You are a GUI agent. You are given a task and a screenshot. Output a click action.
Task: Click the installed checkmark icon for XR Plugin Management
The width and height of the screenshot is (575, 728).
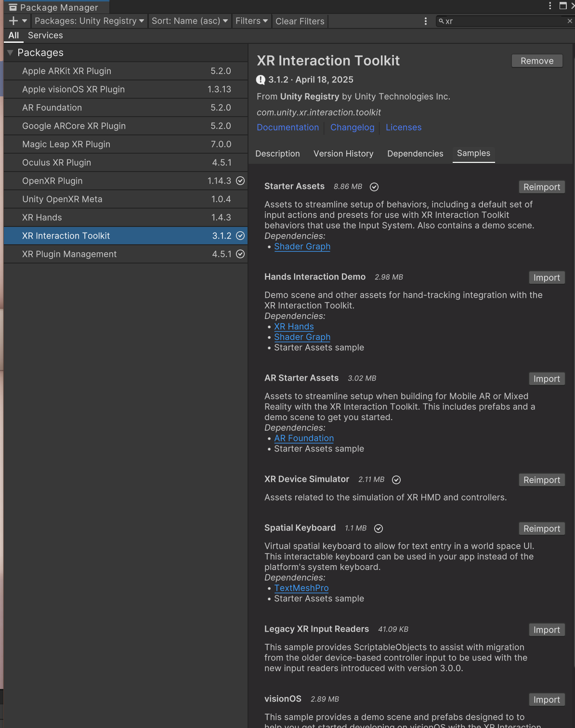[x=240, y=254]
